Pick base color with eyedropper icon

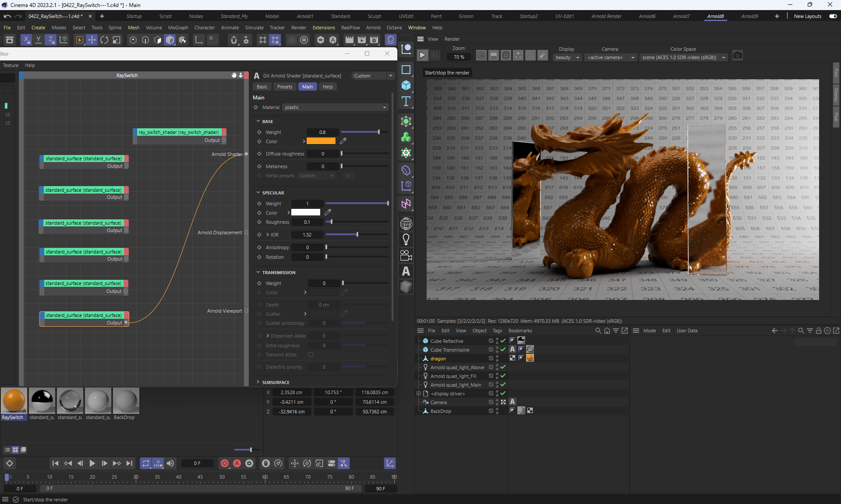coord(343,141)
